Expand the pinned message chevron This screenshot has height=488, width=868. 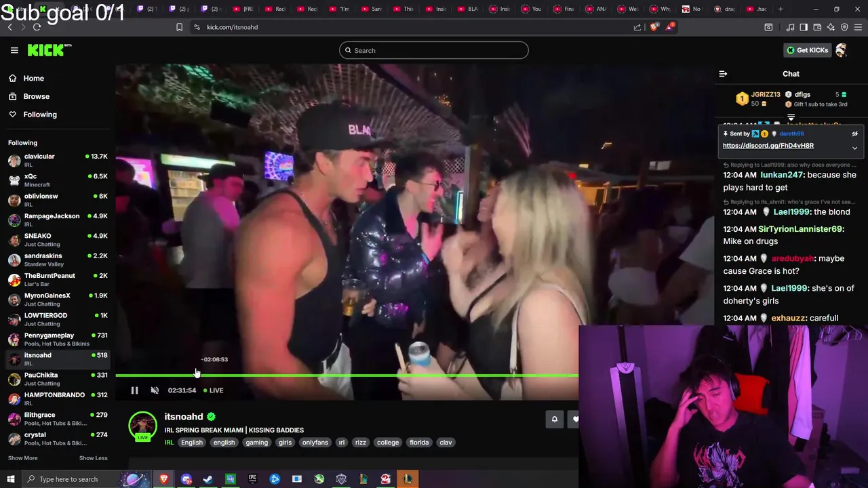point(854,148)
